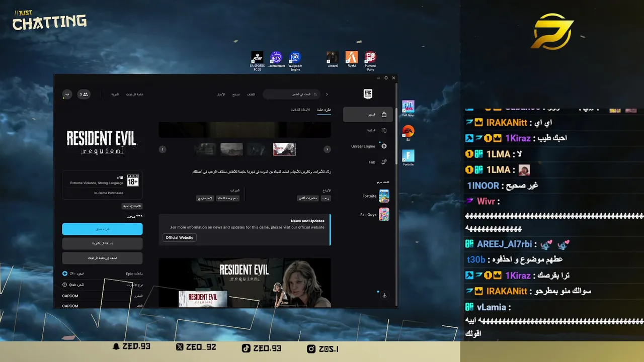This screenshot has height=362, width=644.
Task: Open the الأخبار (News) nav item
Action: click(221, 95)
